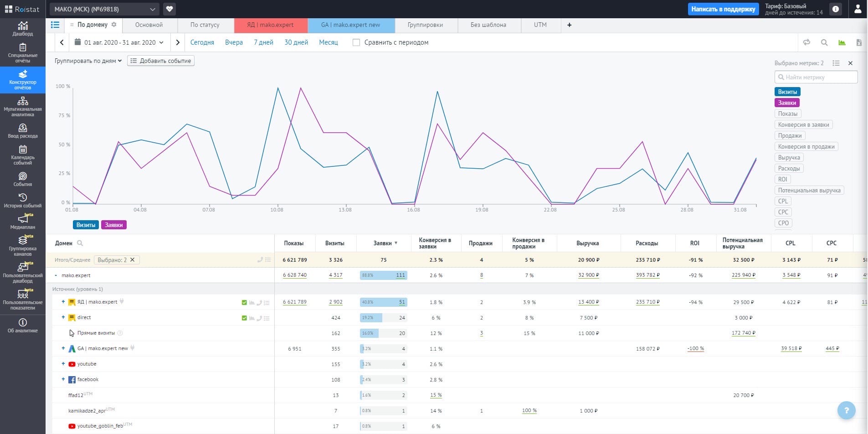Enable the Сравнить с периодом checkbox

356,42
